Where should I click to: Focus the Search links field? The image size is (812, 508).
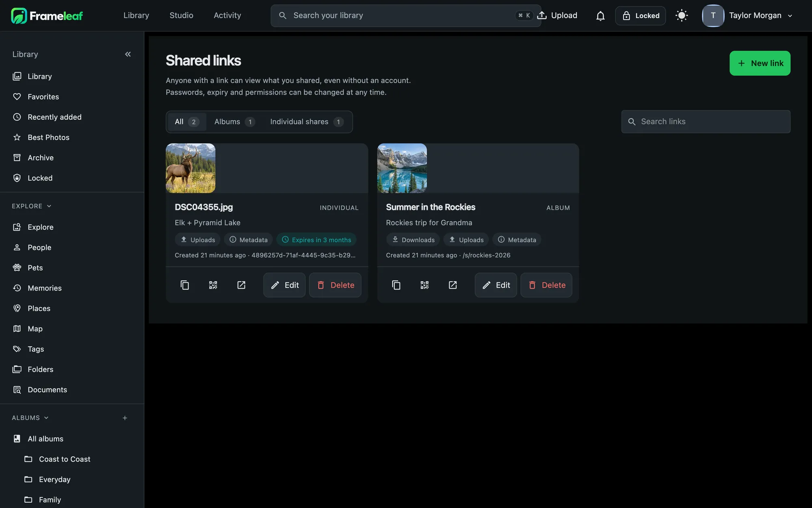(706, 122)
